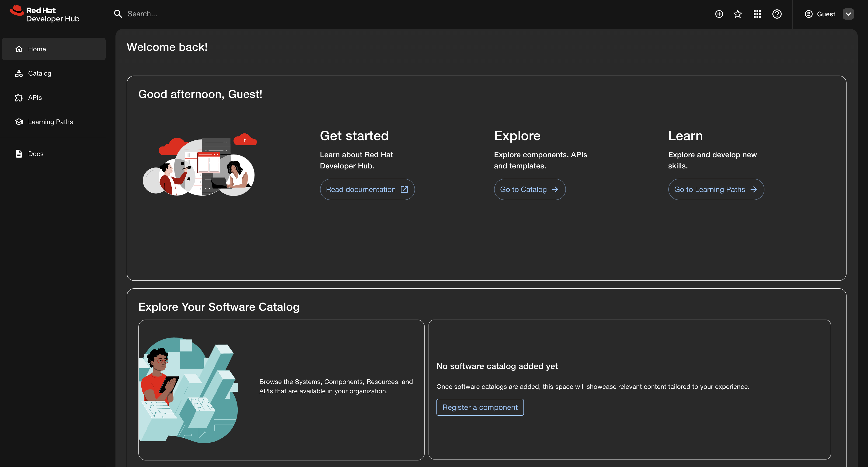Image resolution: width=868 pixels, height=467 pixels.
Task: Click the 'Welcome back!' heading
Action: pyautogui.click(x=167, y=47)
